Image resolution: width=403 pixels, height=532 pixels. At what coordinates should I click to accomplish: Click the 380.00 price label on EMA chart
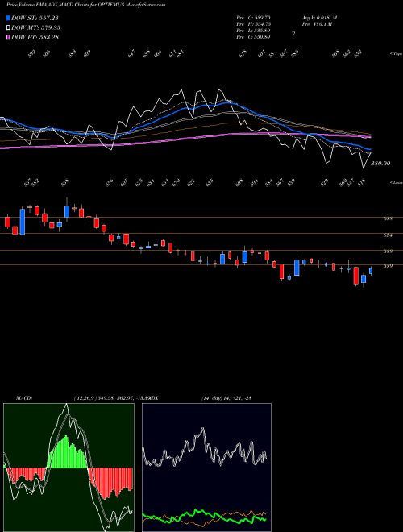tap(380, 164)
